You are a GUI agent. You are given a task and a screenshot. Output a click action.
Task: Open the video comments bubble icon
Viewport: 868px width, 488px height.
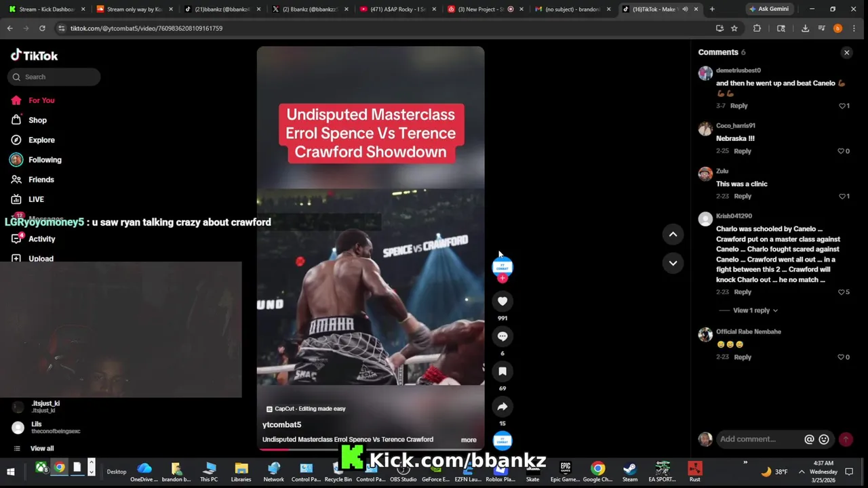click(502, 336)
